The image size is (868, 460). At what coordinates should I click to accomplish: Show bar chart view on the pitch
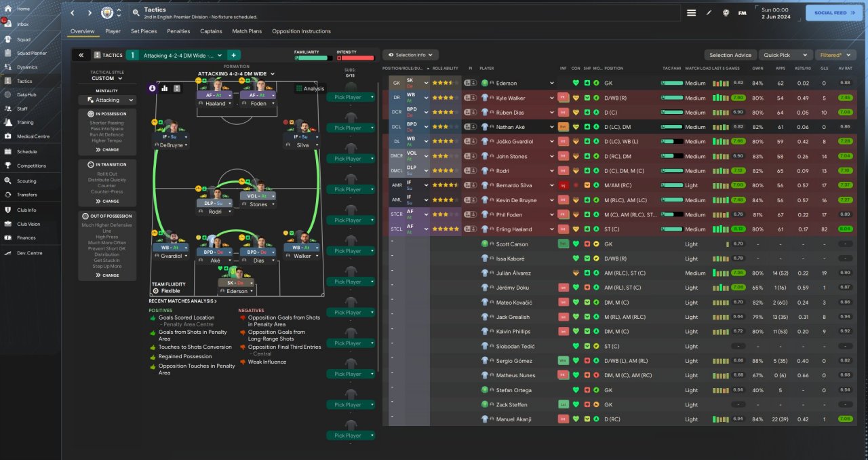pyautogui.click(x=164, y=88)
